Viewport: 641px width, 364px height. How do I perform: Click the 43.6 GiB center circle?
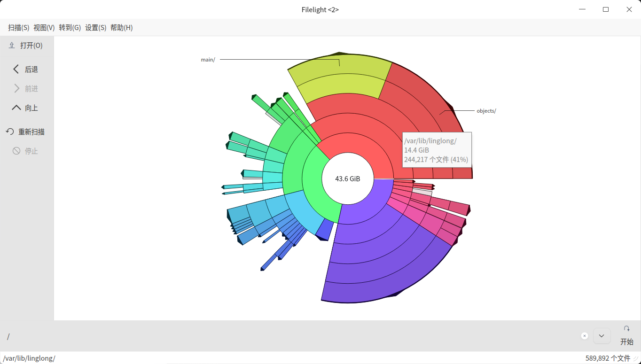(x=348, y=178)
